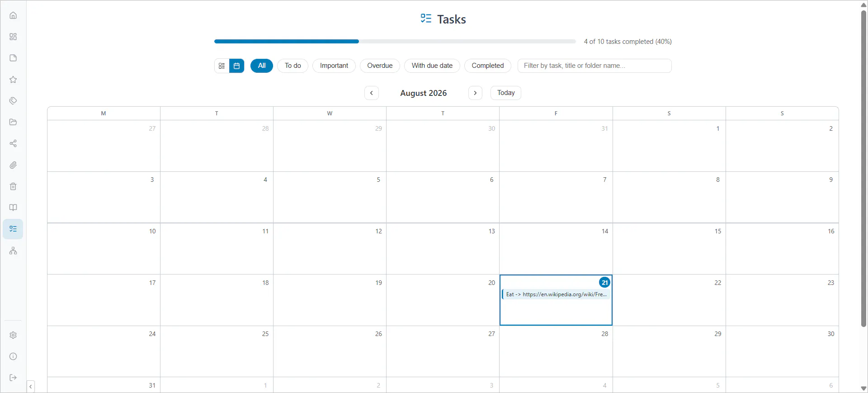Screen dimensions: 868x393
Task: Select the highlighted day 21 number
Action: [604, 283]
